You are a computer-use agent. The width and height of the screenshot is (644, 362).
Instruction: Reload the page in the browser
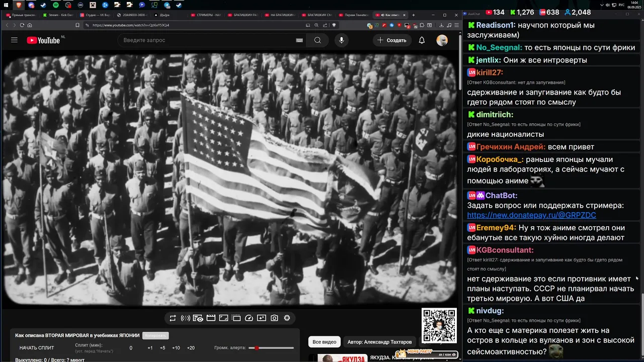[x=22, y=25]
